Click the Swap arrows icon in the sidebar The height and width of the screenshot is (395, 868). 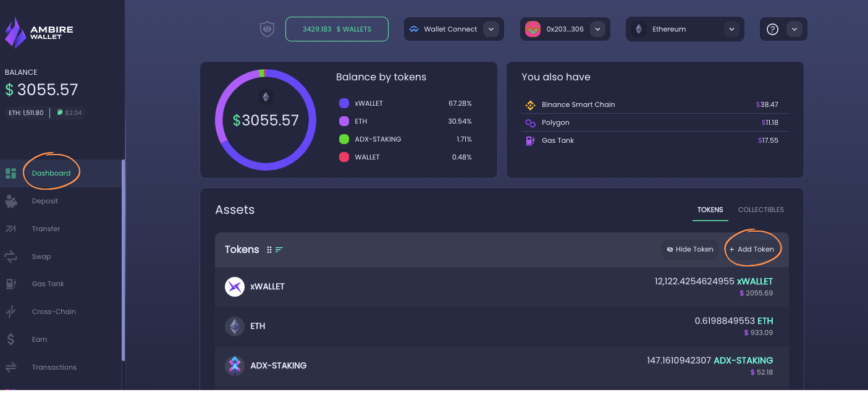[x=11, y=257]
